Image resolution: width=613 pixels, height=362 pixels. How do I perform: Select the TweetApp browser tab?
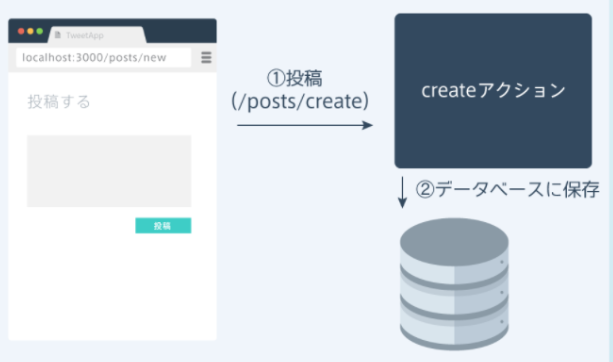pos(97,35)
